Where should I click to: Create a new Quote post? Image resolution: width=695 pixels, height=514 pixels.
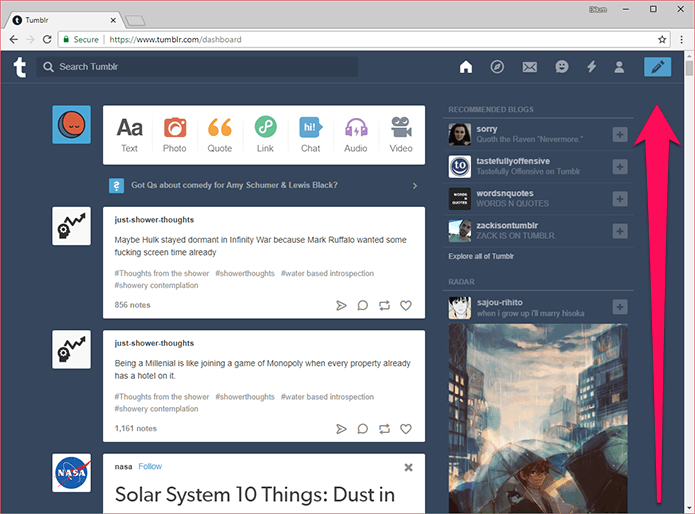[x=220, y=135]
